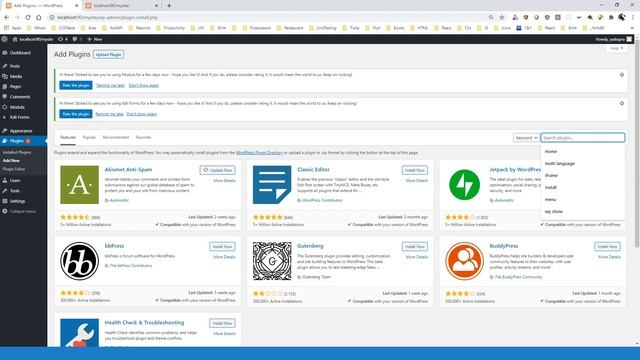Click Don't show again in Kali Forms notice
This screenshot has width=640, height=360.
pos(142,114)
